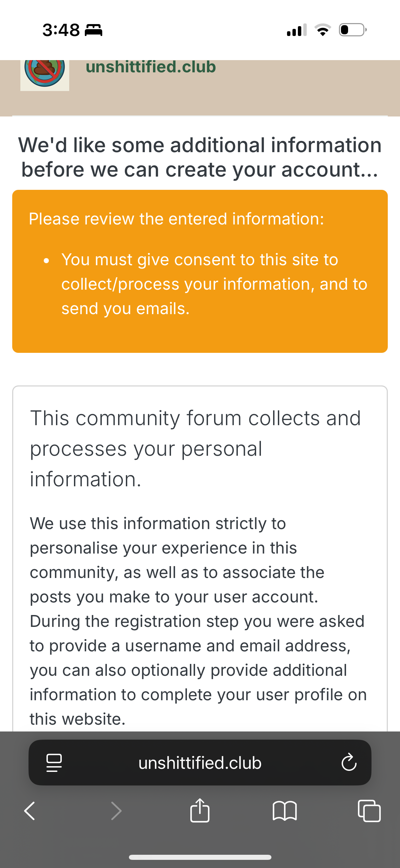Tap the Safari forward arrow

(116, 811)
